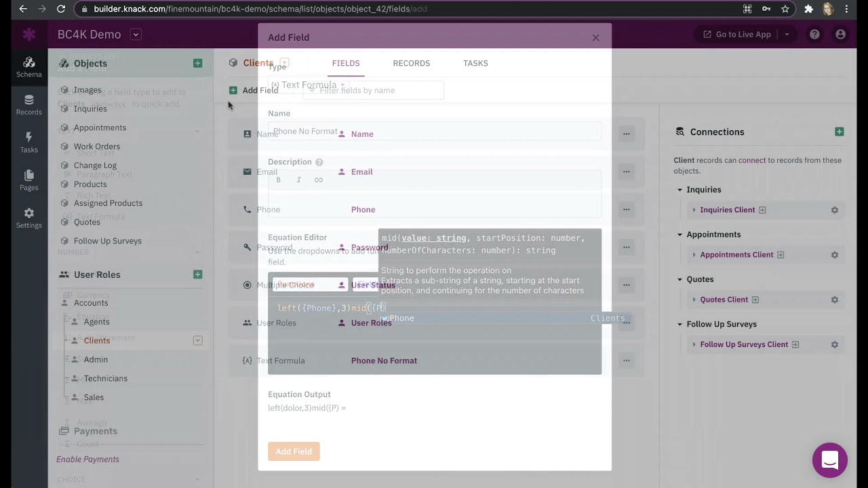Switch to the TASKS tab
Image resolution: width=868 pixels, height=488 pixels.
point(475,63)
